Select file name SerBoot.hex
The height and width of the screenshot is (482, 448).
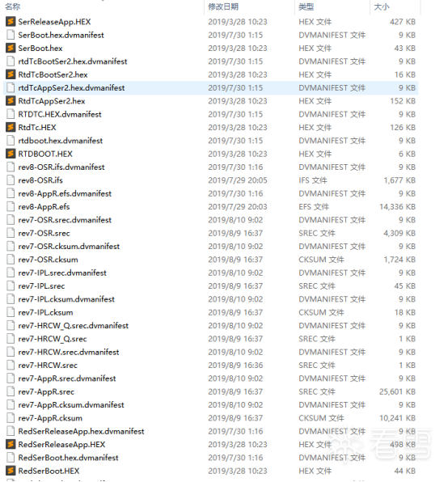[40, 49]
